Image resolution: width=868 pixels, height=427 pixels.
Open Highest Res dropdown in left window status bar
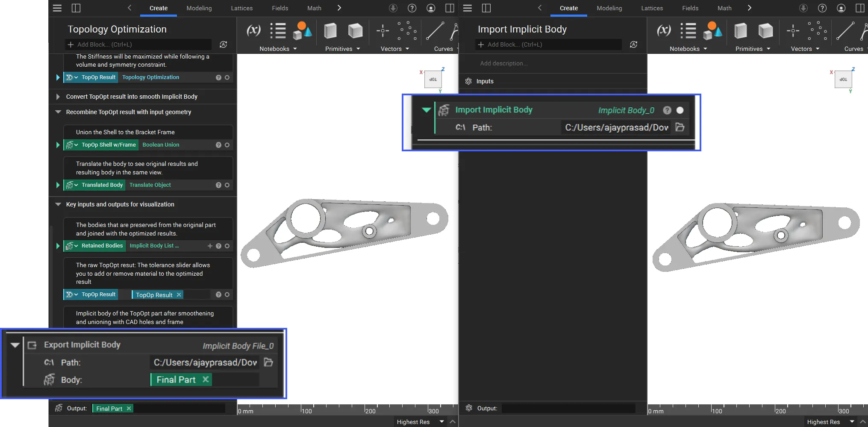click(x=421, y=422)
